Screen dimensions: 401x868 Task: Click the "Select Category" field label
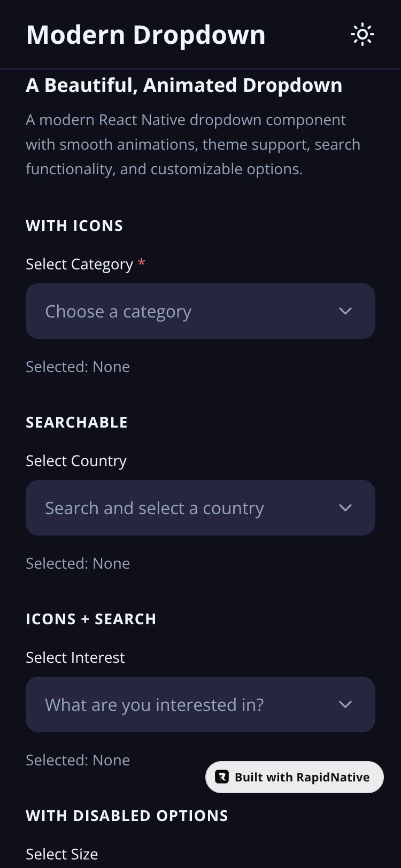pyautogui.click(x=79, y=264)
